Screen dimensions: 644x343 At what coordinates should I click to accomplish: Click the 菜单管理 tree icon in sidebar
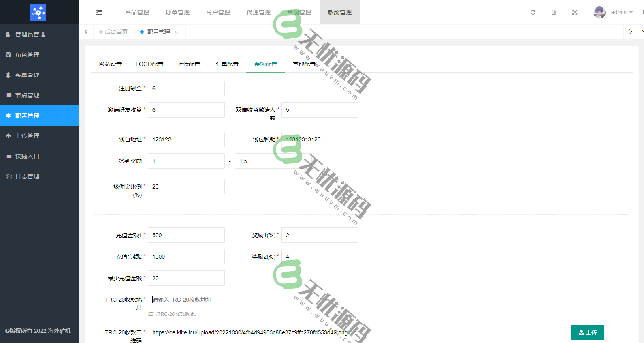click(x=8, y=75)
